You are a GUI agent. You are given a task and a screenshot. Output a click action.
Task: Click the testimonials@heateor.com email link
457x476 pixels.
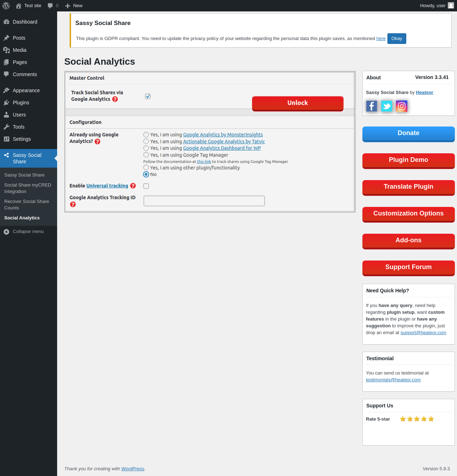point(393,380)
